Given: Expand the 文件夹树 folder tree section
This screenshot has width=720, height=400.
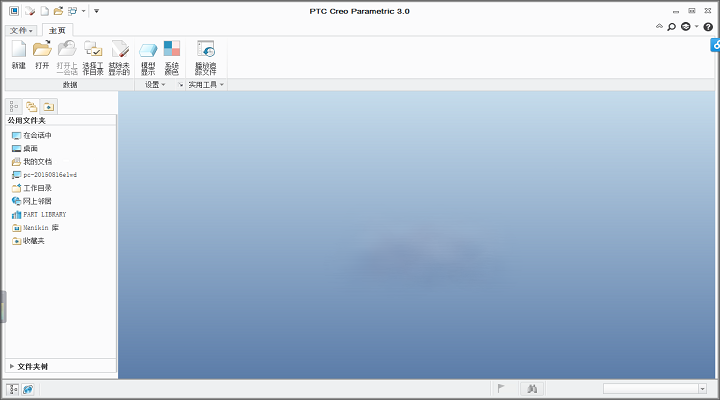Looking at the screenshot, I should (x=12, y=366).
